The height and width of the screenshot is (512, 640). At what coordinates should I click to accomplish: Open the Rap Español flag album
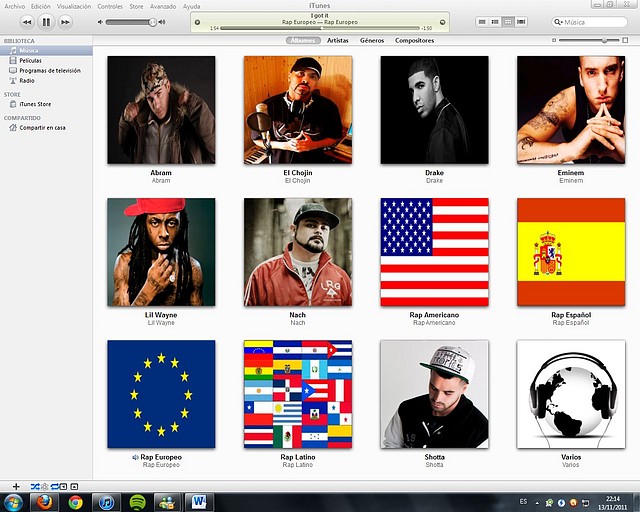pyautogui.click(x=571, y=252)
